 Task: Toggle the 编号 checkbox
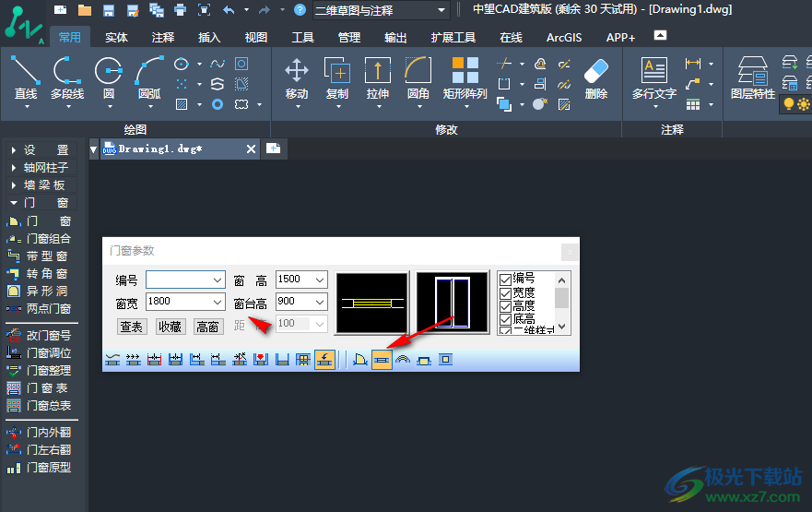(505, 280)
